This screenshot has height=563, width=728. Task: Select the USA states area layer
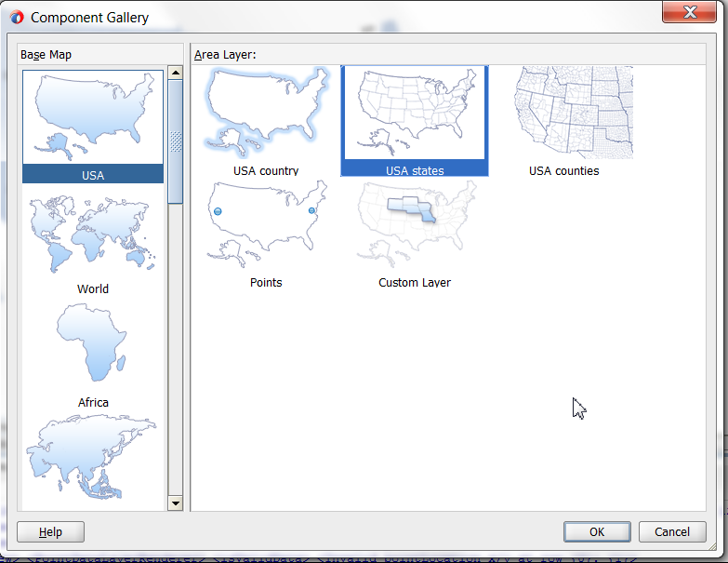(415, 121)
